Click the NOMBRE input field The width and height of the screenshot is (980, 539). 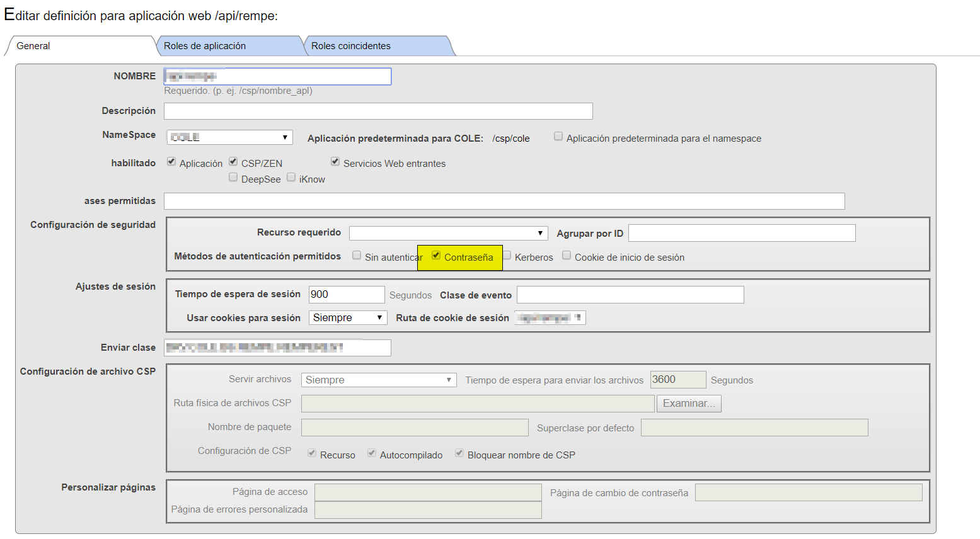pos(277,76)
